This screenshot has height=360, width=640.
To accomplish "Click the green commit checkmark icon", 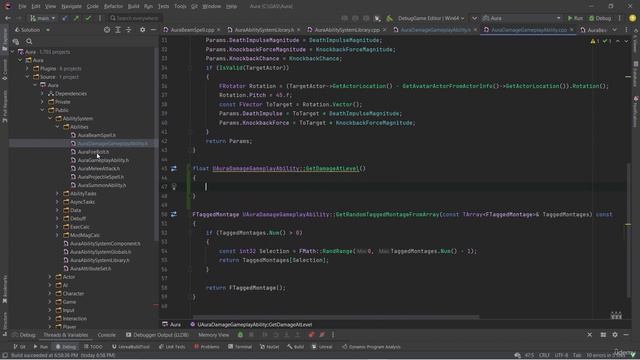I will [x=88, y=18].
